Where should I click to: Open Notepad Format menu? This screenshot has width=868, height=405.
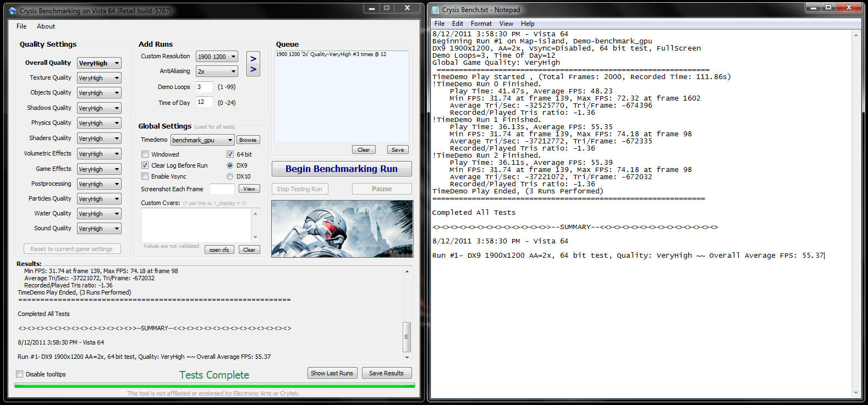tap(481, 24)
